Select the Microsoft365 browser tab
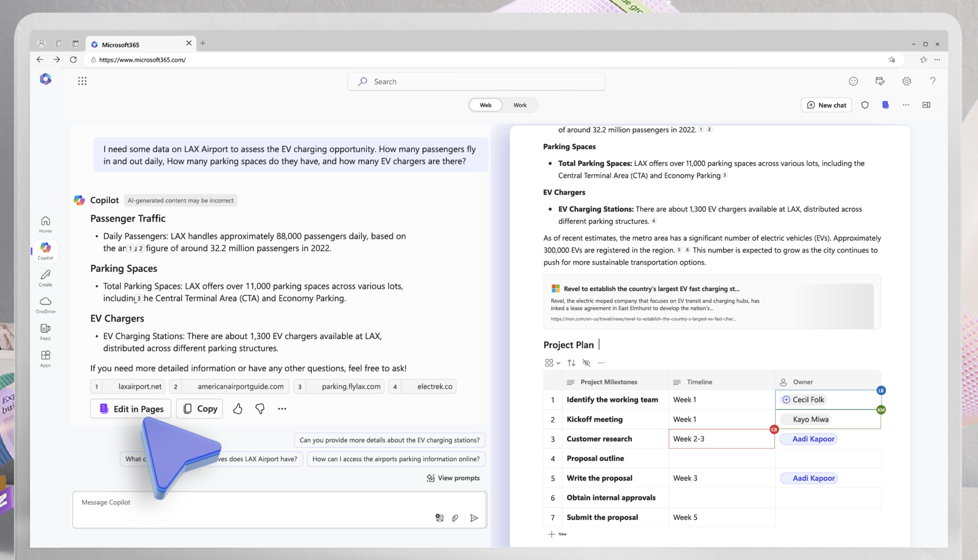Screen dimensions: 978x560 127,44
